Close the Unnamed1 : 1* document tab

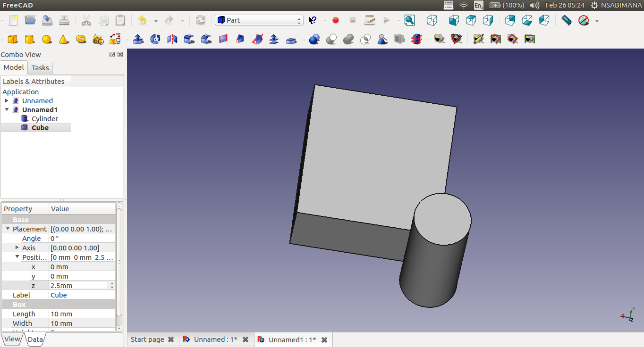click(324, 339)
